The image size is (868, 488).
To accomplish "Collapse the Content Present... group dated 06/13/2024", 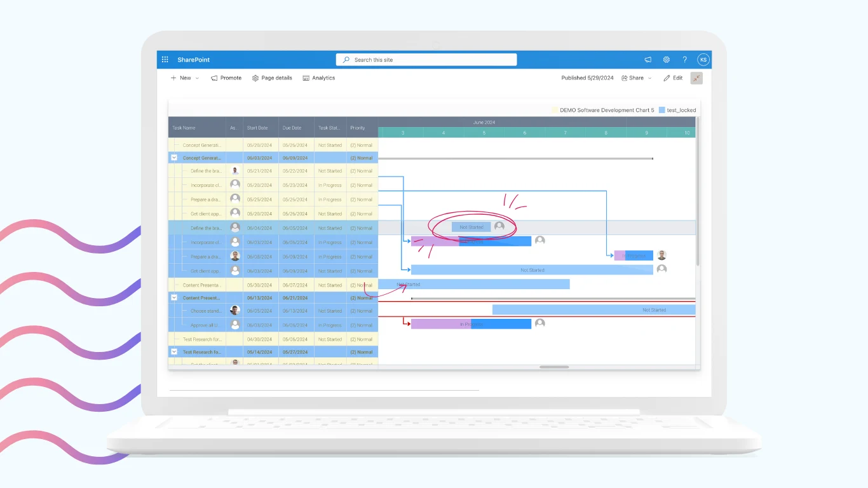I will pos(174,297).
